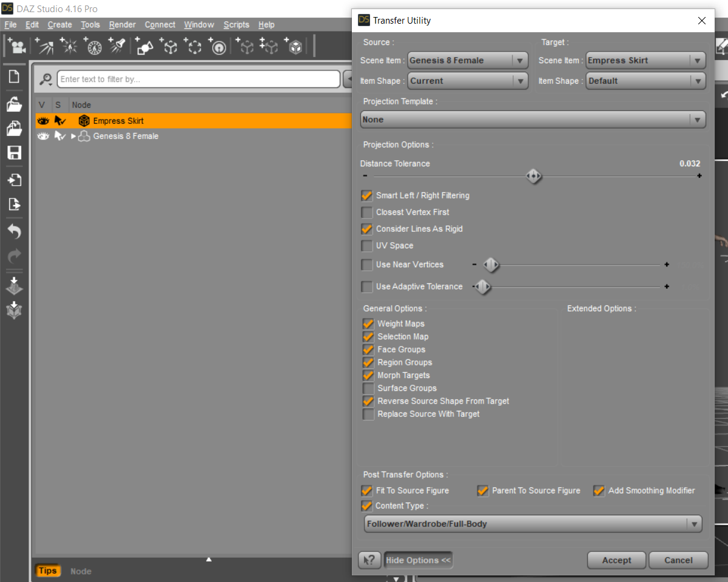728x582 pixels.
Task: Create a new primitive
Action: [x=144, y=46]
